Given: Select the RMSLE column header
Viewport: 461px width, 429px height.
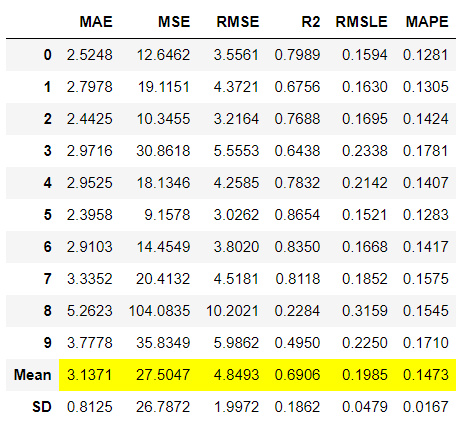Looking at the screenshot, I should point(361,22).
